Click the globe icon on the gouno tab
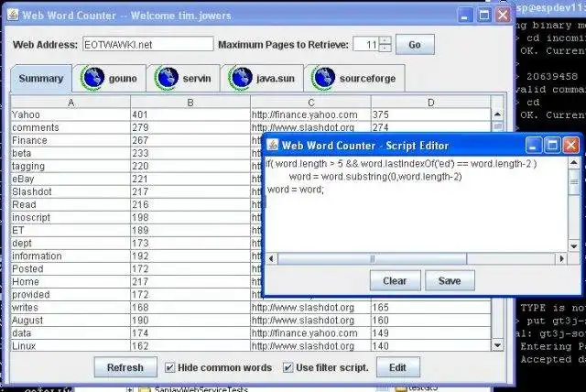The height and width of the screenshot is (392, 586). pos(92,78)
